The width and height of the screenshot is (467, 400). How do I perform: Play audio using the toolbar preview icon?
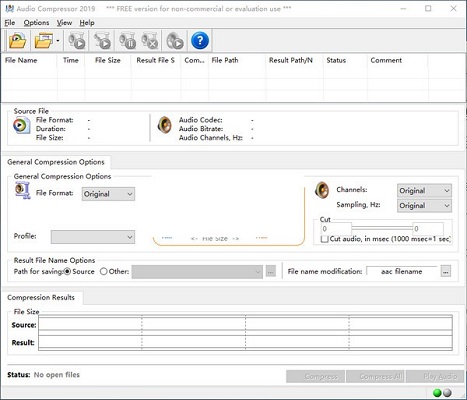coord(175,41)
